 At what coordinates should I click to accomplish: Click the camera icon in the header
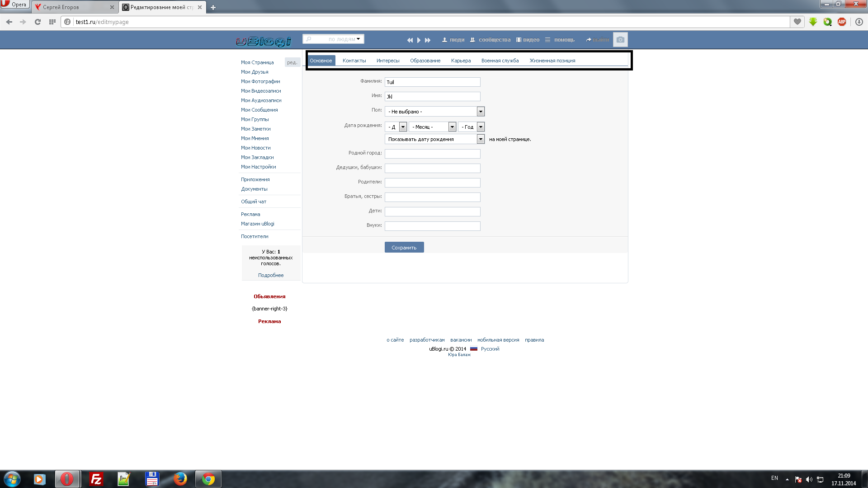(x=620, y=40)
